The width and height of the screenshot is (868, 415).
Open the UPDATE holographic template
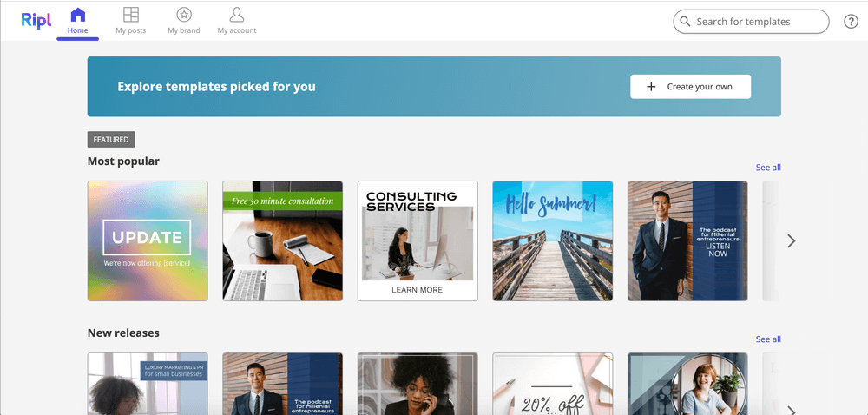tap(148, 240)
